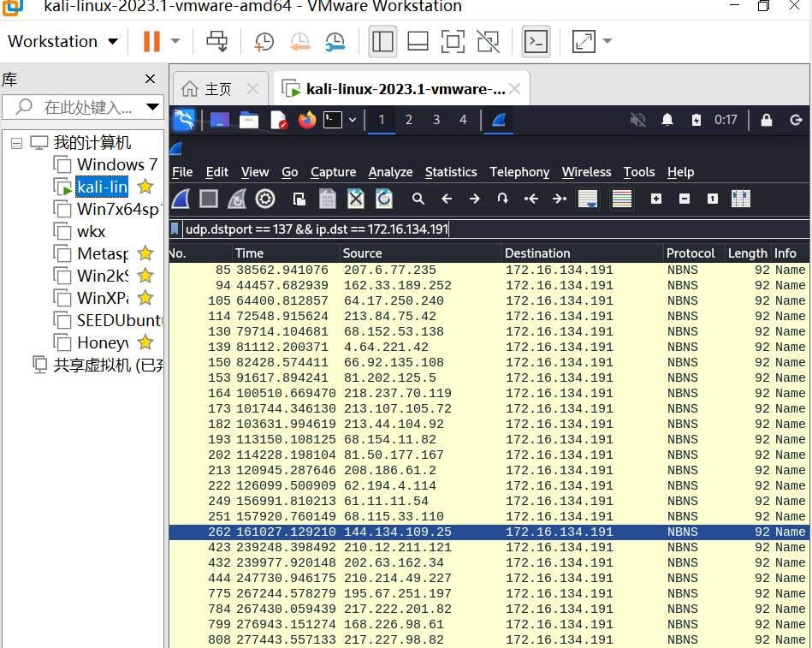
Task: Revert to VM snapshot icon
Action: 299,41
